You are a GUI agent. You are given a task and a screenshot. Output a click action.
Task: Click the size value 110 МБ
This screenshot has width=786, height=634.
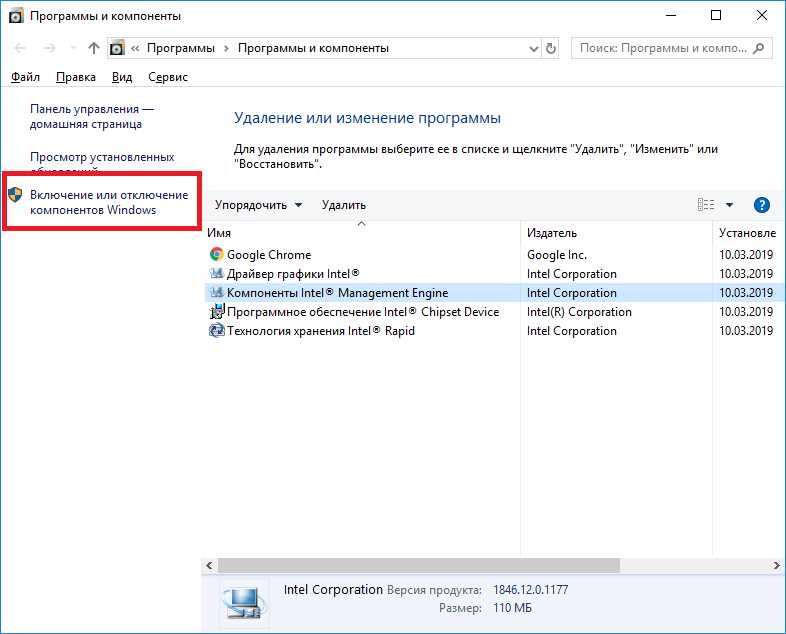pyautogui.click(x=512, y=608)
